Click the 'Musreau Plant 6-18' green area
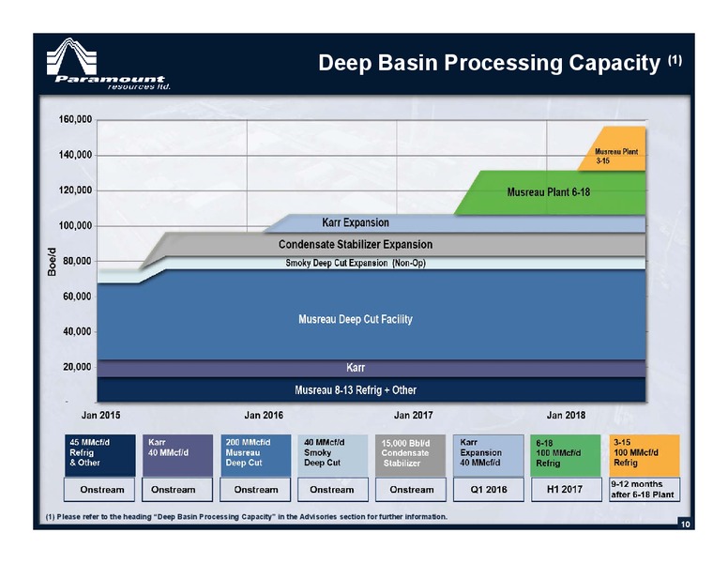Image resolution: width=728 pixels, height=563 pixels. (548, 192)
